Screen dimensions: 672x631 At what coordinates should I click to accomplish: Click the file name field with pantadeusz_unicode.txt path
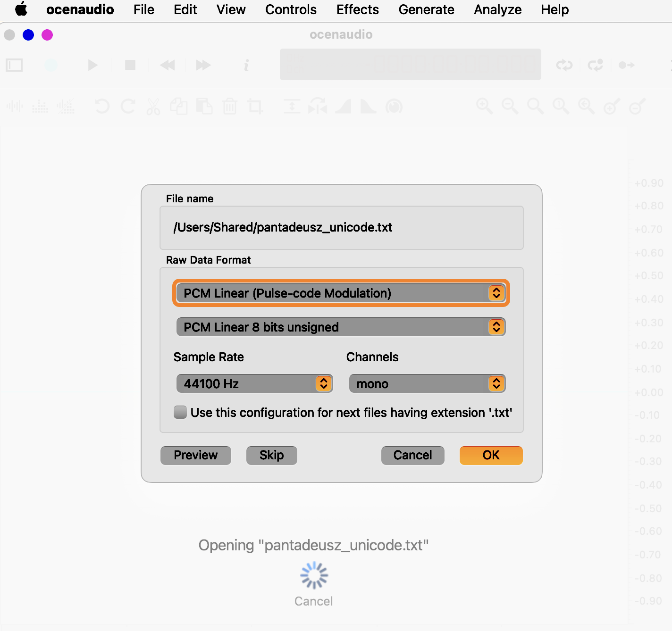coord(342,228)
